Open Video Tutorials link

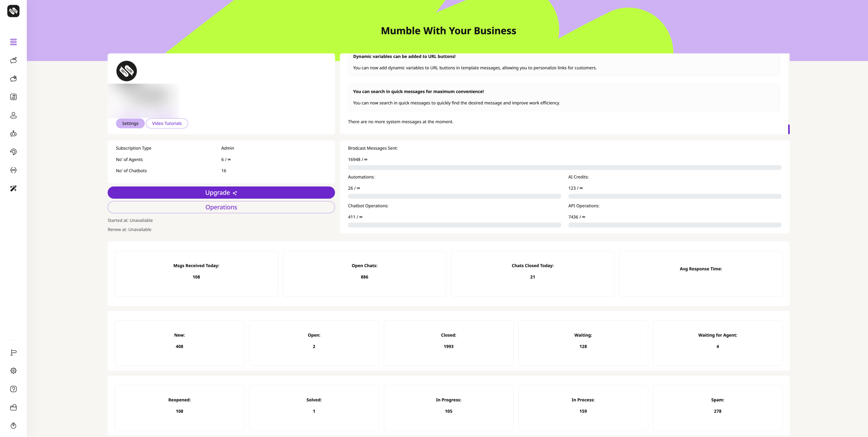167,123
